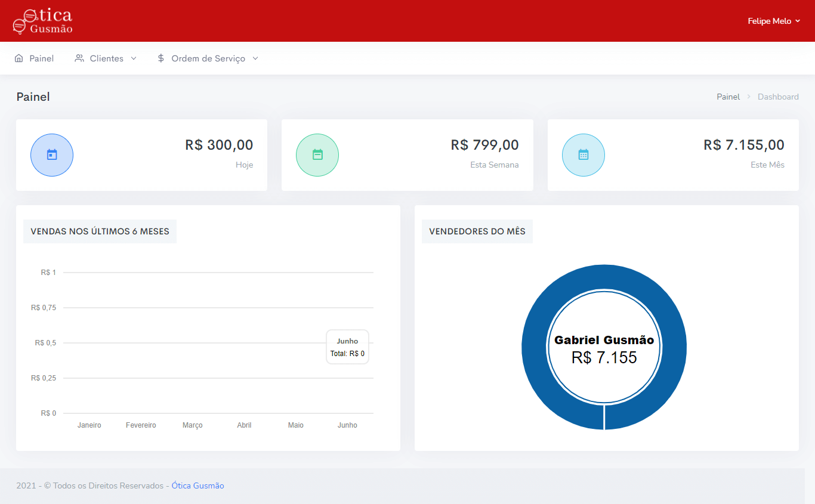Expand the Ordem de Serviço chevron

255,58
